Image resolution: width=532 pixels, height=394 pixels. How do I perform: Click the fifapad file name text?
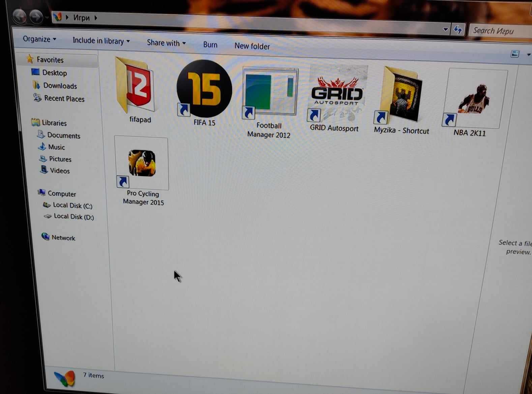140,120
